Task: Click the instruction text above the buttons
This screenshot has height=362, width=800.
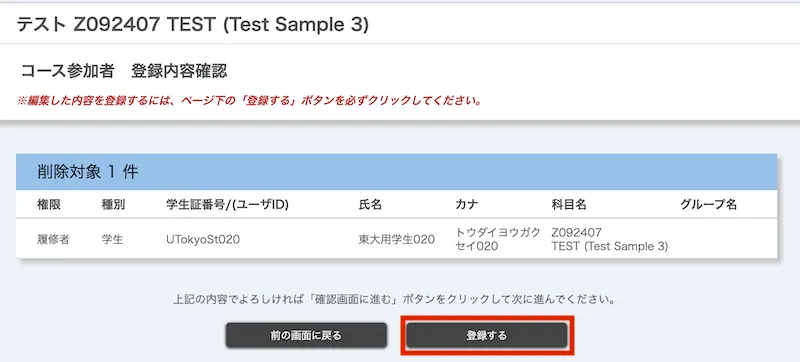Action: point(394,299)
